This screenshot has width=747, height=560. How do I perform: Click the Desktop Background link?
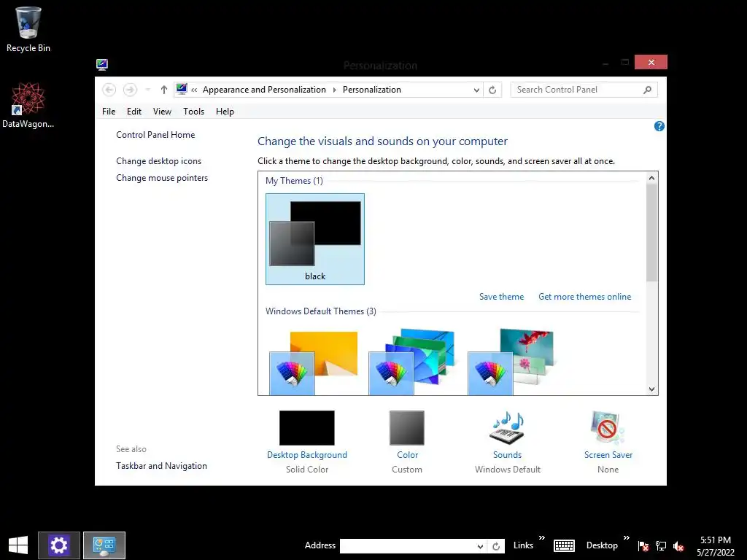coord(307,455)
